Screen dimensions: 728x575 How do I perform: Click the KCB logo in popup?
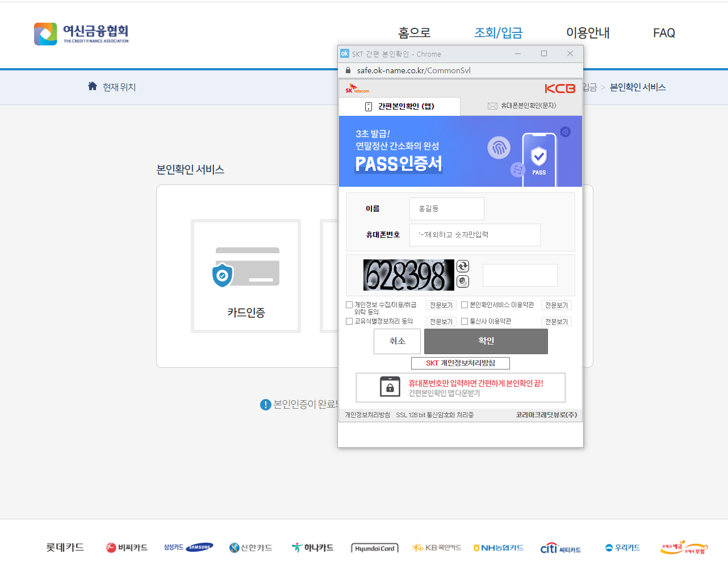click(x=560, y=89)
